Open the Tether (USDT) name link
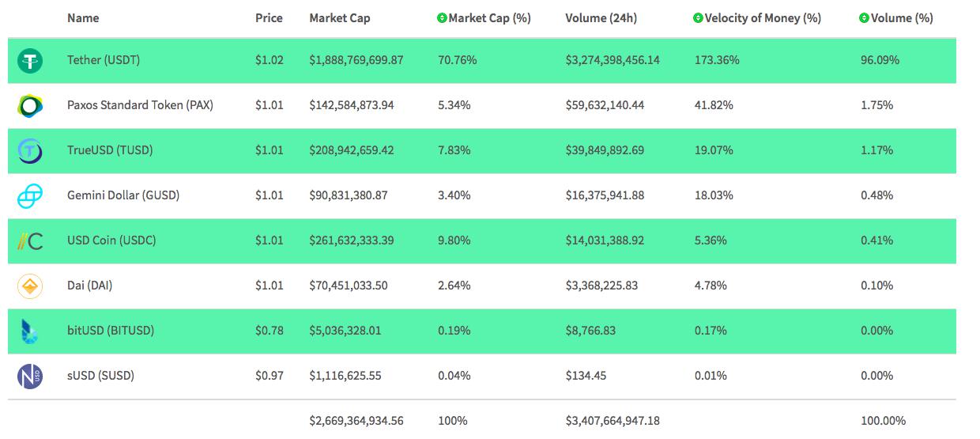This screenshot has width=980, height=439. pos(104,60)
